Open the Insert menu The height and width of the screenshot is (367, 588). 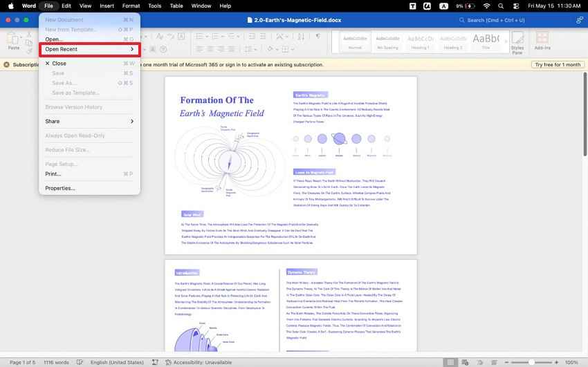[107, 6]
